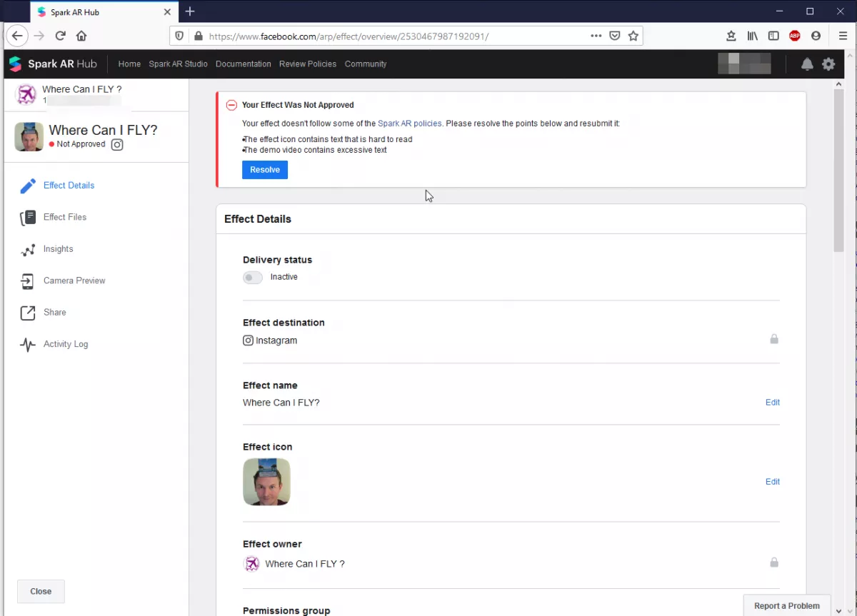857x616 pixels.
Task: Open Documentation in top navigation
Action: click(x=244, y=64)
